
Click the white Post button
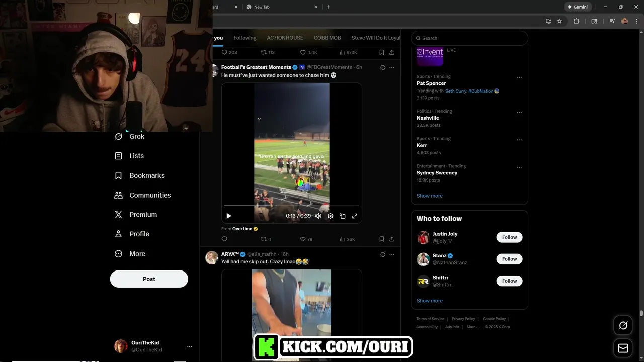coord(149,279)
